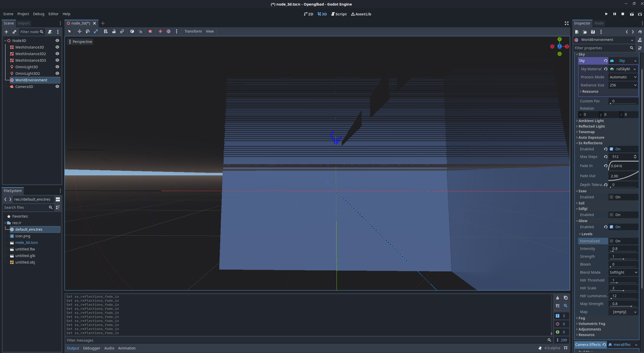The width and height of the screenshot is (644, 353).
Task: Load an existing resource in Inspector
Action: pos(585,32)
